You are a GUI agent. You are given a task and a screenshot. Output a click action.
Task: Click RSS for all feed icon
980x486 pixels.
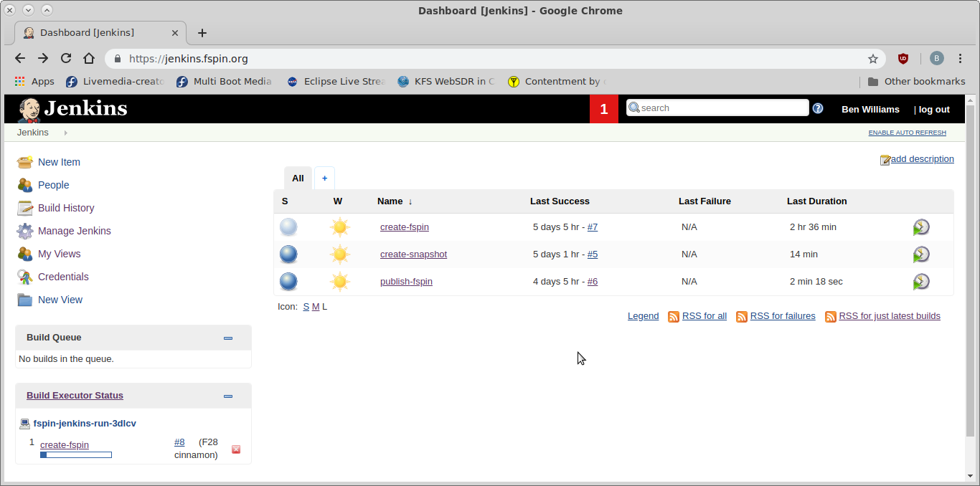[674, 317]
